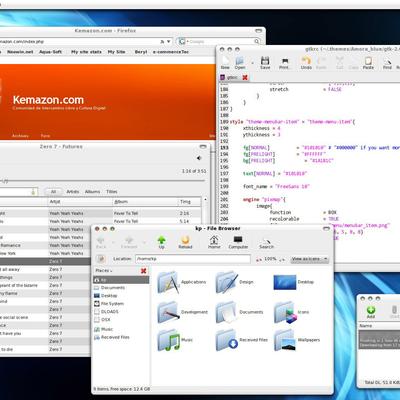Image resolution: width=400 pixels, height=400 pixels.
Task: Click the search magnifier in Firefox
Action: tap(257, 42)
